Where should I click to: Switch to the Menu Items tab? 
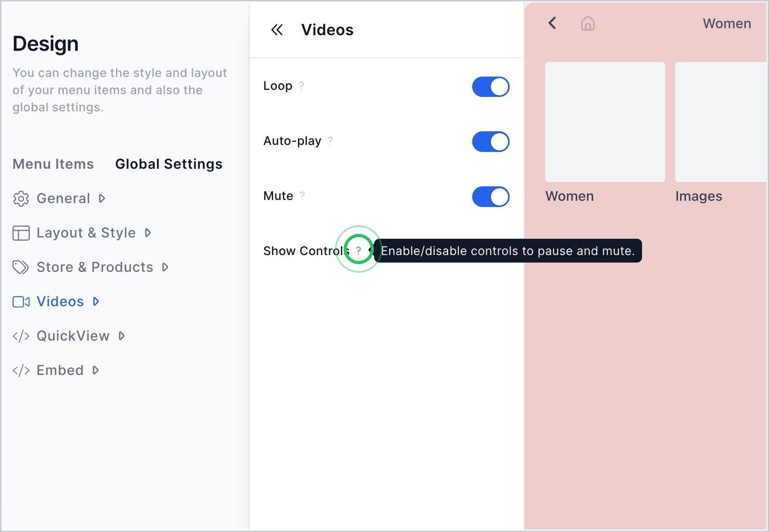[53, 164]
